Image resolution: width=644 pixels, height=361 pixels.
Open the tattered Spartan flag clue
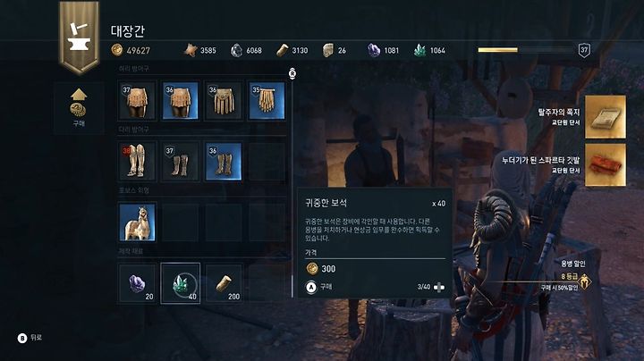tap(605, 164)
